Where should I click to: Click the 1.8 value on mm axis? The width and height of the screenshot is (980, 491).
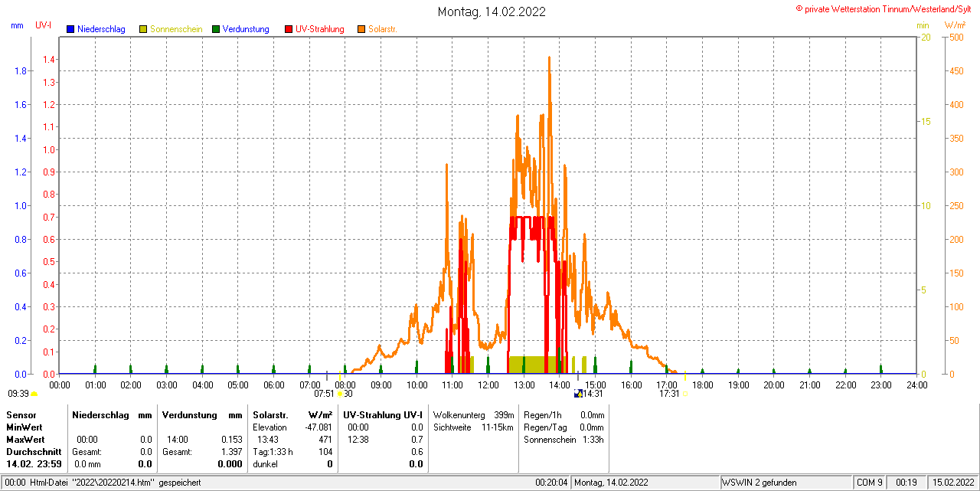pos(21,70)
